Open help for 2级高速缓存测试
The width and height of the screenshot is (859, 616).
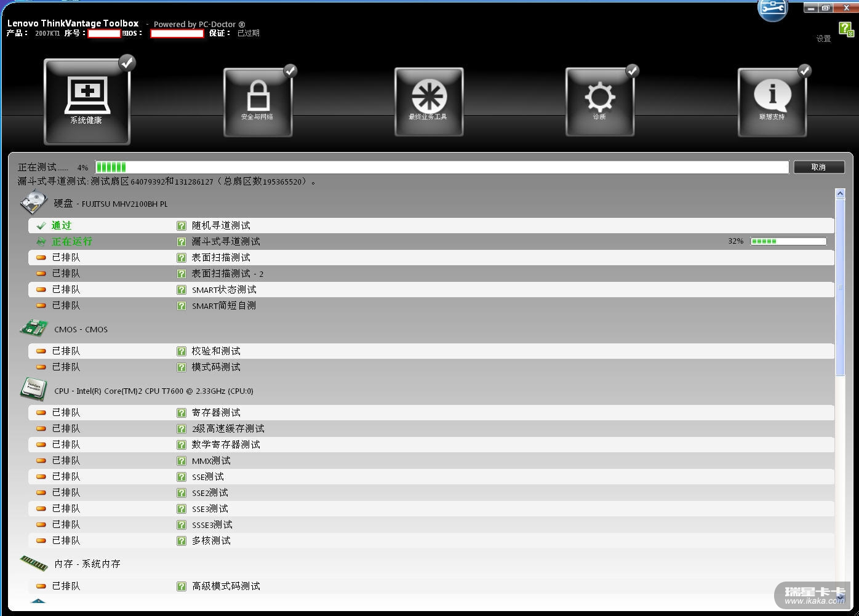(x=182, y=429)
